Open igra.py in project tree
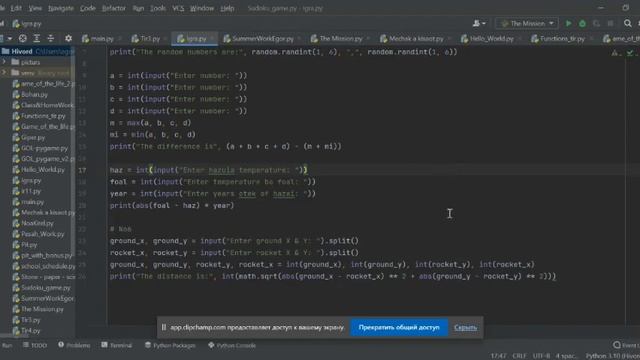640x360 pixels. [31, 180]
